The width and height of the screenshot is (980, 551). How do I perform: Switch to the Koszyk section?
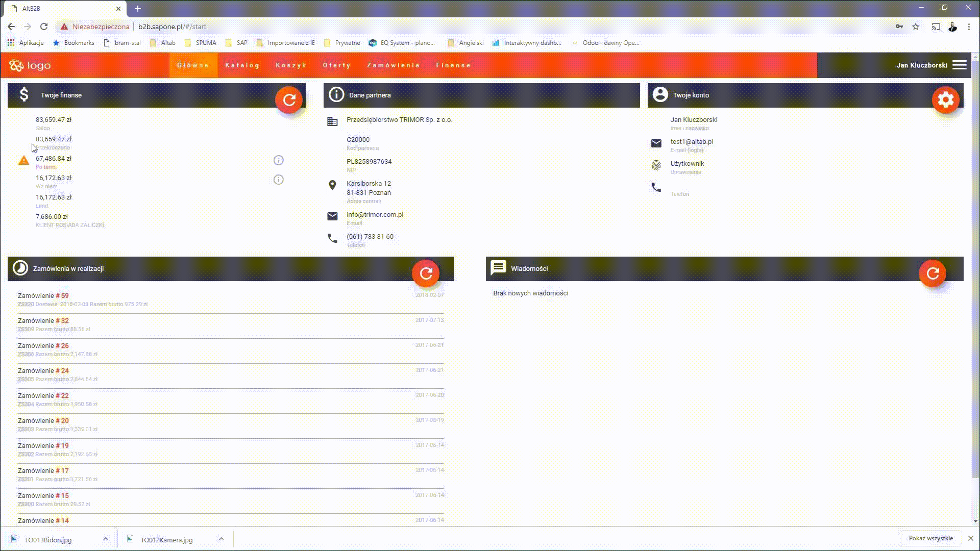point(291,65)
